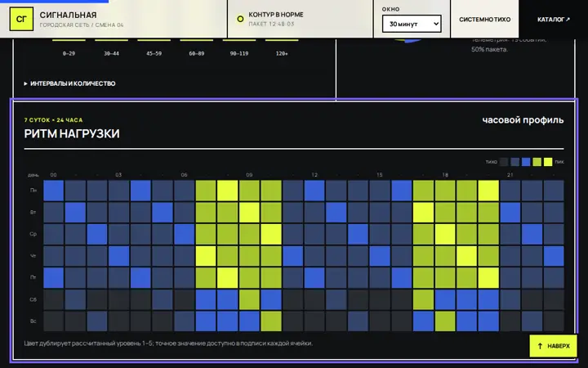Viewport: 588px width, 368px height.
Task: Click the '30–44' histogram bin label
Action: click(x=111, y=54)
